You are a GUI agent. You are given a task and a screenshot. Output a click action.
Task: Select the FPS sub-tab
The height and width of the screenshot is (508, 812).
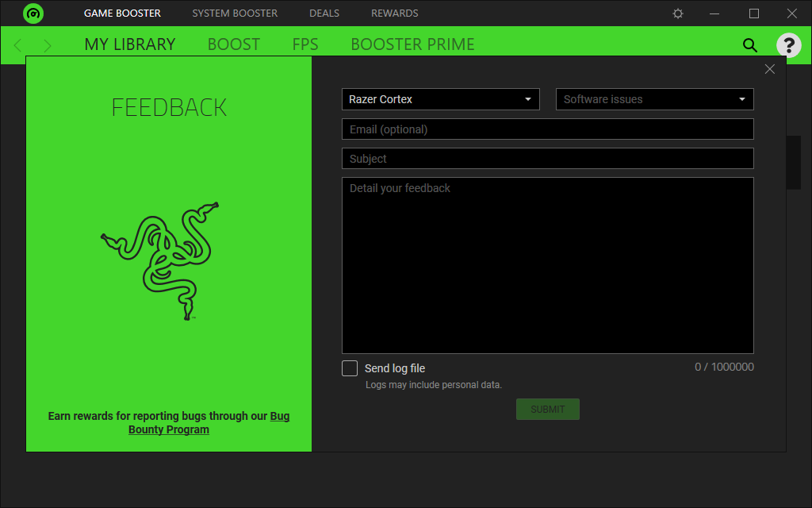coord(305,44)
